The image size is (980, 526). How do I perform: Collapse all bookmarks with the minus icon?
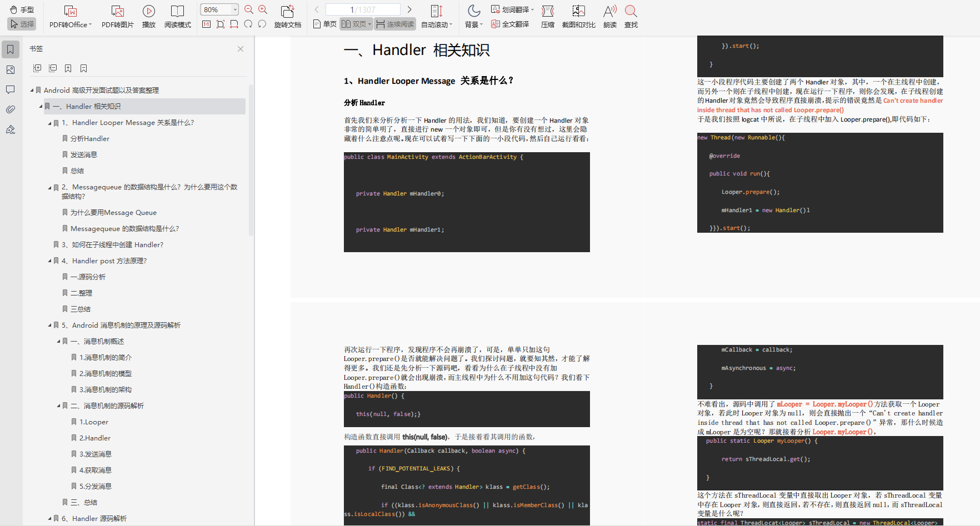pos(53,68)
